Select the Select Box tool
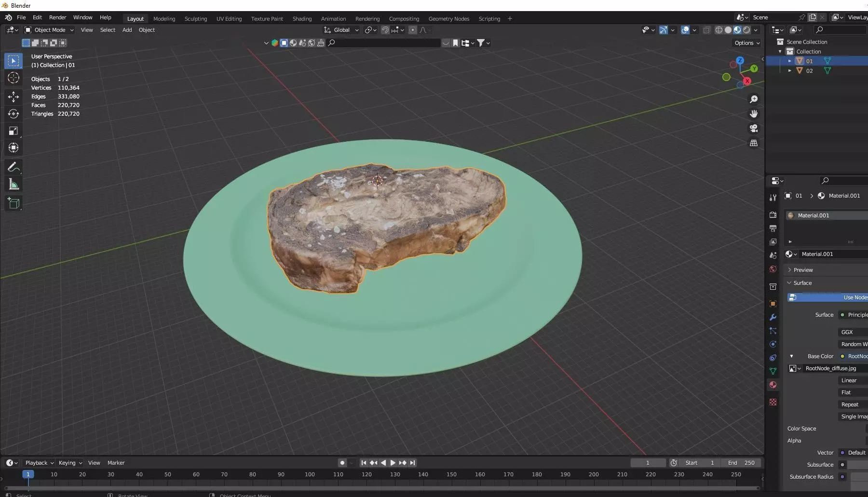This screenshot has width=868, height=497. 14,61
